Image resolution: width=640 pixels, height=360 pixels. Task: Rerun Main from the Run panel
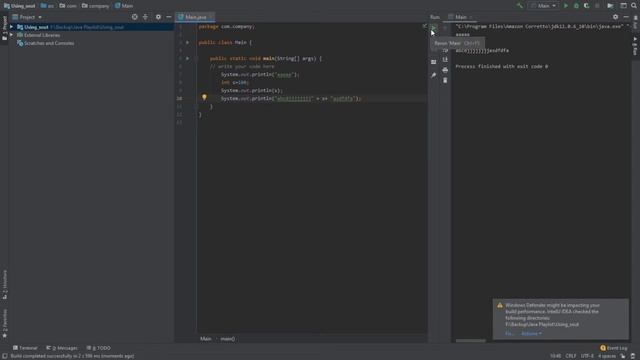[x=433, y=28]
